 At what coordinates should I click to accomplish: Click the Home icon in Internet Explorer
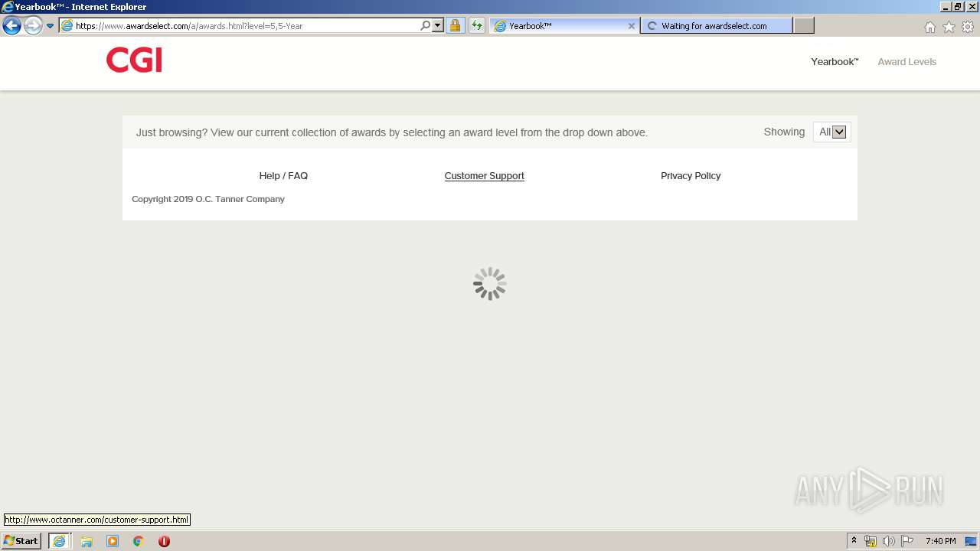coord(929,27)
